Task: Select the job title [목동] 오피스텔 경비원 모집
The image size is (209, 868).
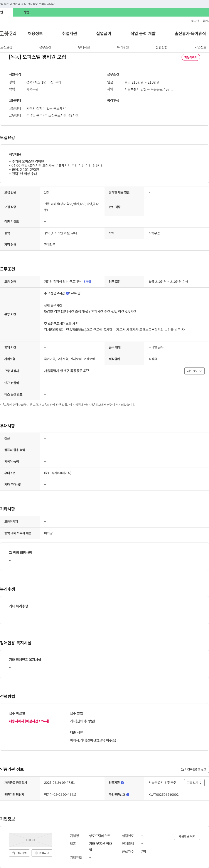Action: 37,57
